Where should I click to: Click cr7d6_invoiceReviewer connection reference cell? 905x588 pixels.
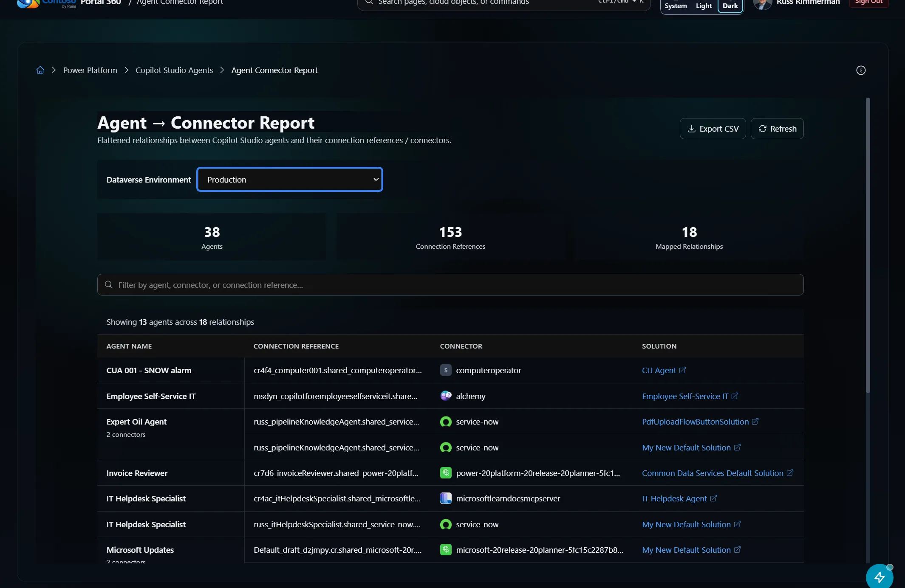click(336, 473)
